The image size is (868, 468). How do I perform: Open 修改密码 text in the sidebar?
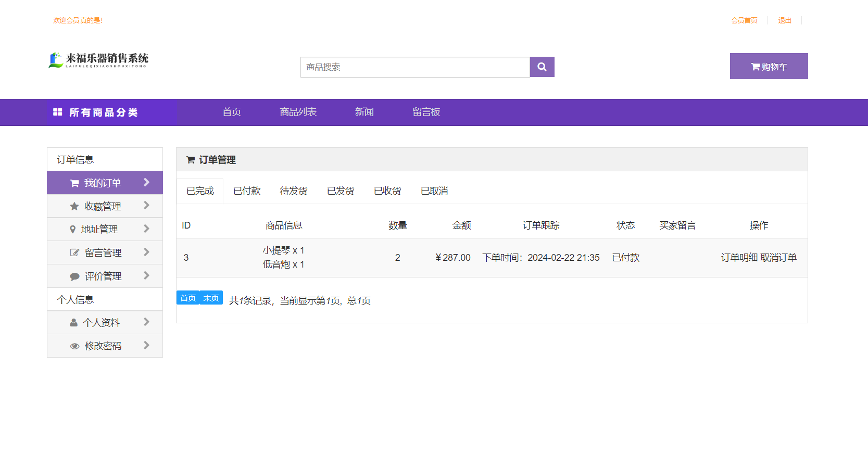[x=103, y=346]
